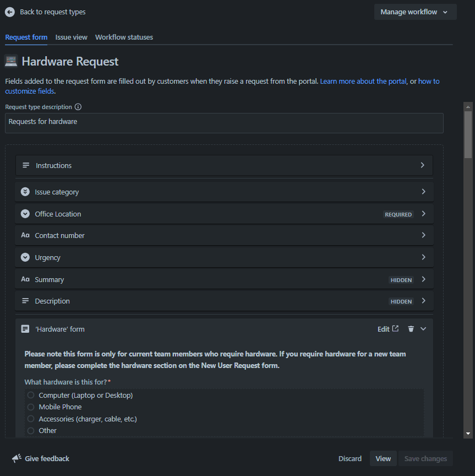Choose the Mobile Phone radio option

point(31,407)
